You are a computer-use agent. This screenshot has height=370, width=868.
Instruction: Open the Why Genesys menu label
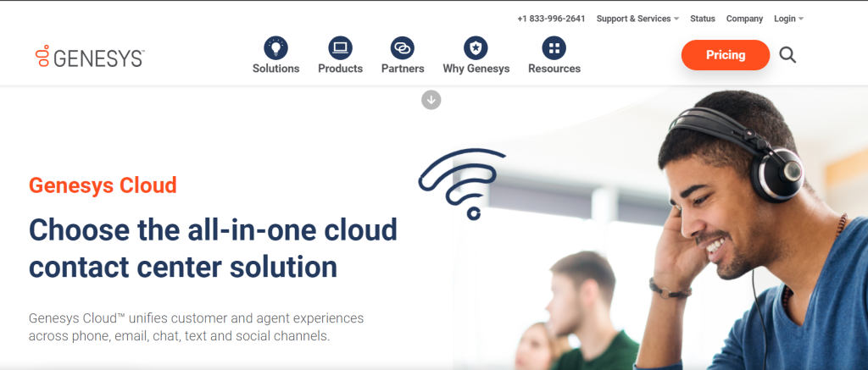tap(476, 69)
